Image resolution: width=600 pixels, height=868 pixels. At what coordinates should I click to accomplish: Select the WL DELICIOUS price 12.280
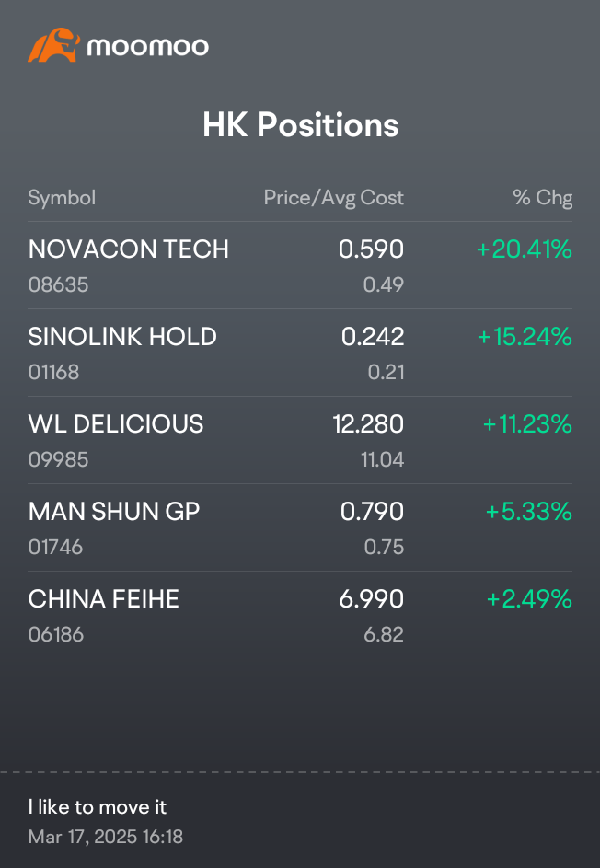[369, 424]
